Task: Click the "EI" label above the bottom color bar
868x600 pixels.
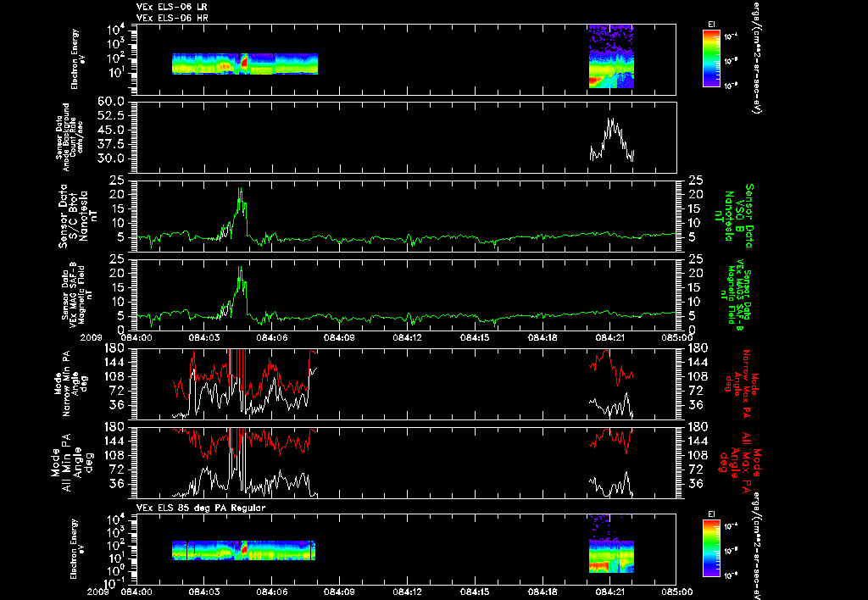Action: [711, 514]
